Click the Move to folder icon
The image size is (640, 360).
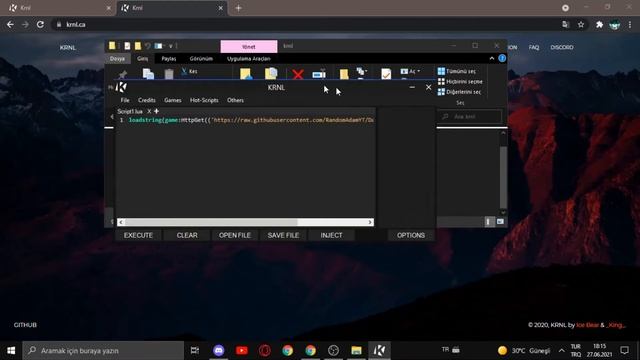click(x=246, y=74)
